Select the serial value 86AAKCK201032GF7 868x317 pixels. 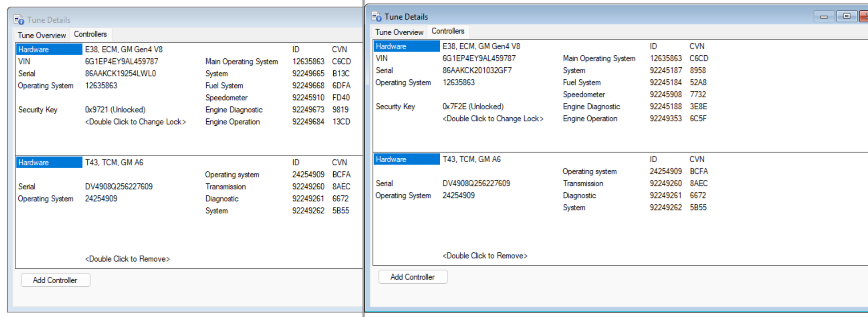(x=477, y=70)
